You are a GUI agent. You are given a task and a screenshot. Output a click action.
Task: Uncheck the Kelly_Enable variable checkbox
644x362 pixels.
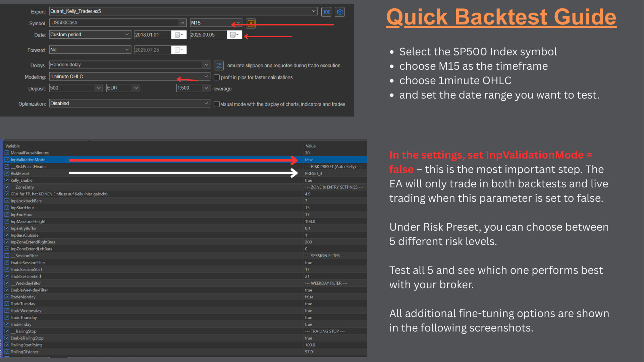[7, 180]
